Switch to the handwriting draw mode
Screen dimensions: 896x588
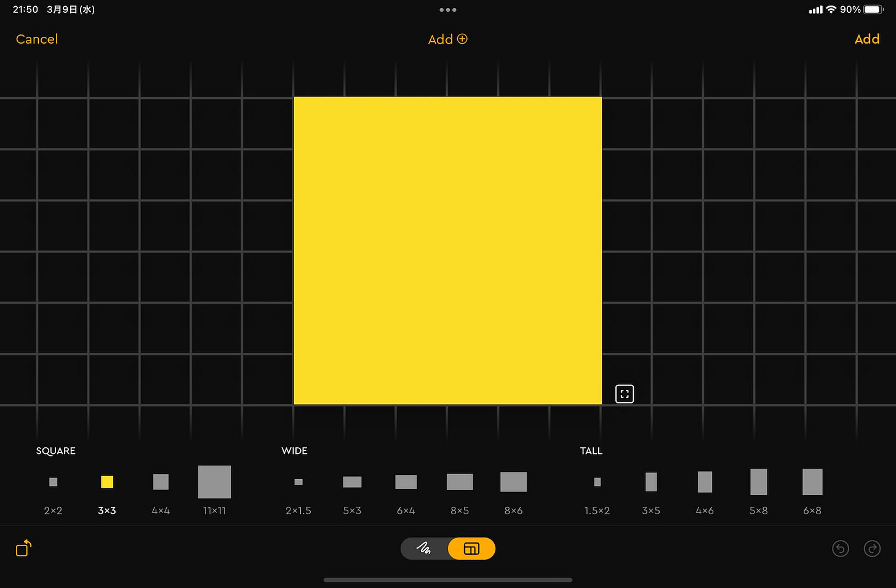coord(424,549)
